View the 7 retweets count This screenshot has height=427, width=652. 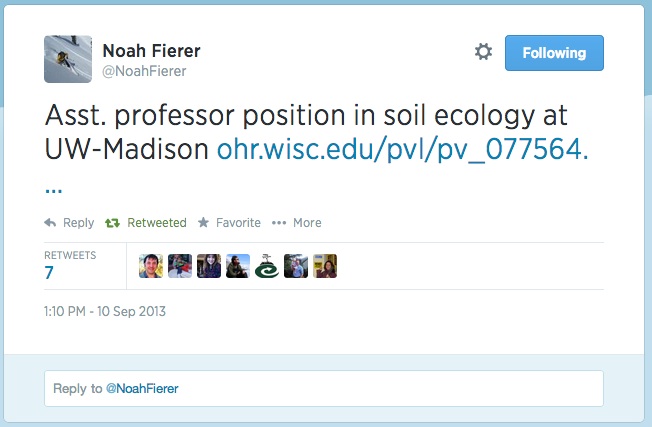click(49, 272)
